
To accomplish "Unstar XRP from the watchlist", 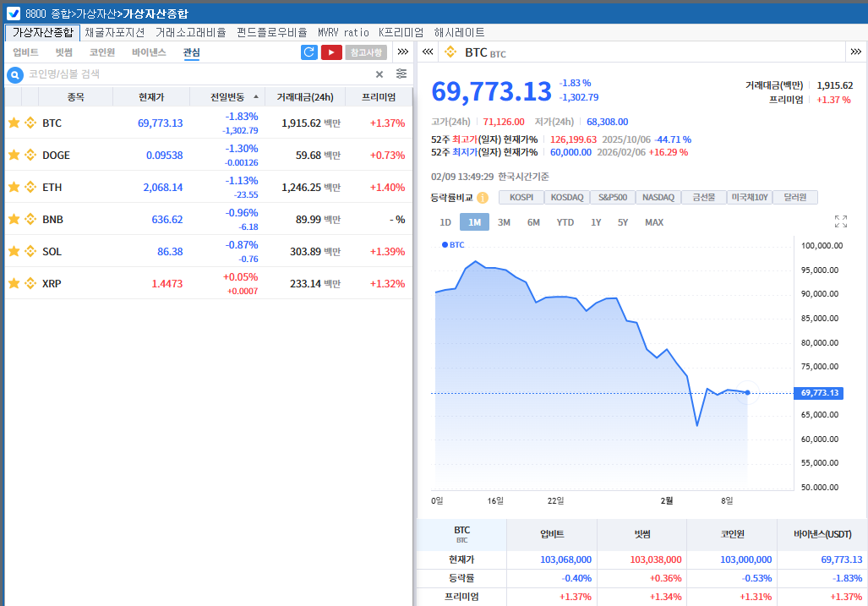I will (x=14, y=284).
